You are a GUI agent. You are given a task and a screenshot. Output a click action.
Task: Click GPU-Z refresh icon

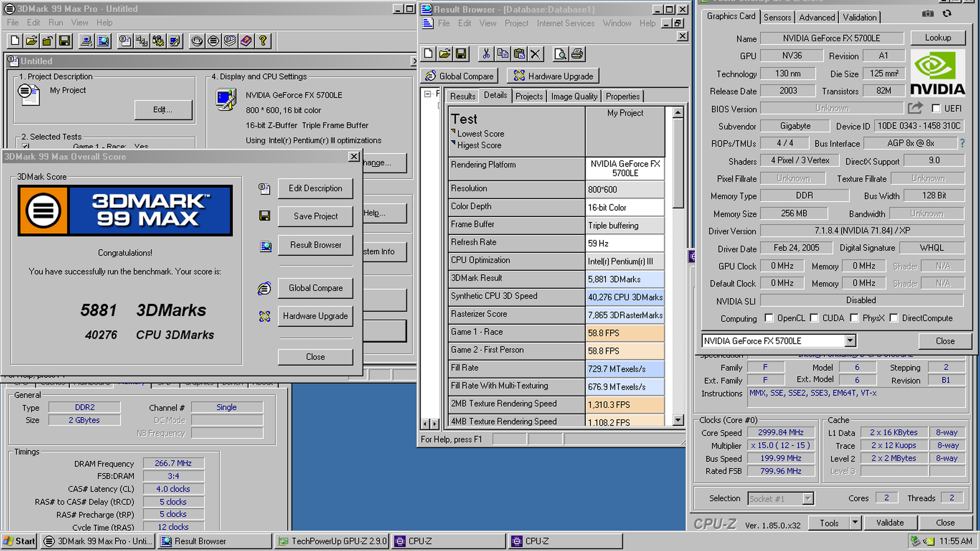[947, 14]
